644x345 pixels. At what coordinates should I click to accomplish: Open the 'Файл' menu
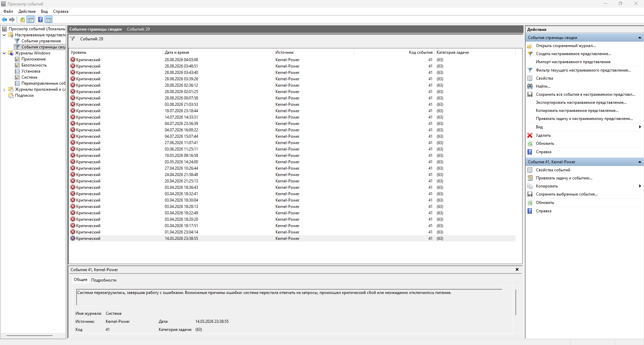point(8,11)
